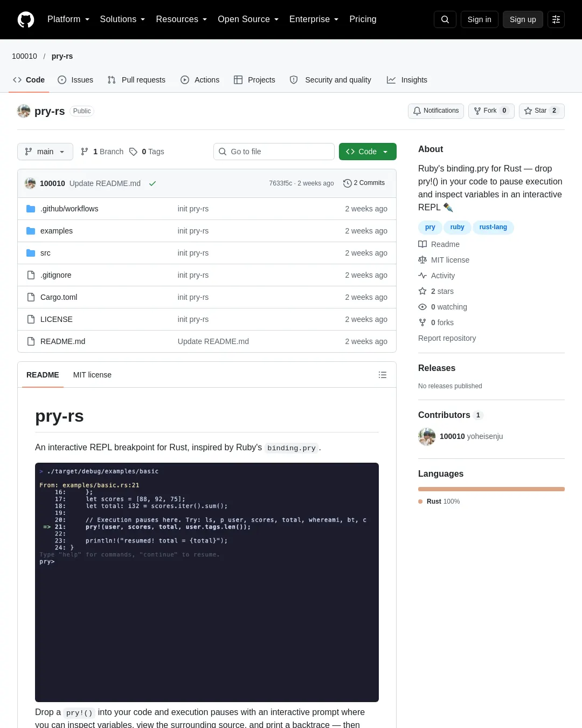Click the Cargo.toml file icon
This screenshot has height=728, width=582.
pyautogui.click(x=31, y=297)
